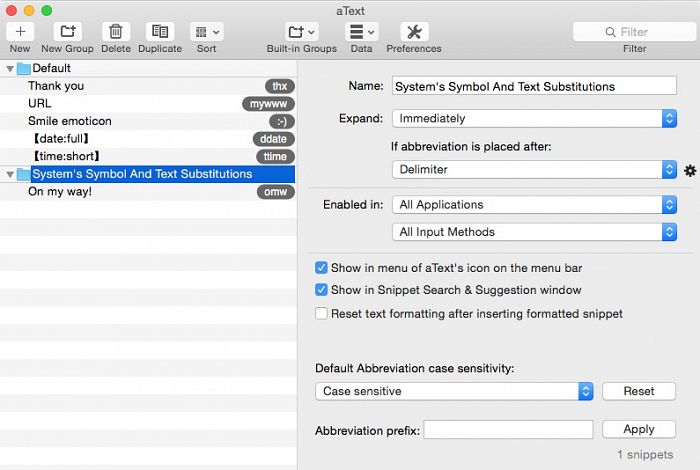Open the Data toolbar menu
This screenshot has width=700, height=470.
(x=361, y=32)
